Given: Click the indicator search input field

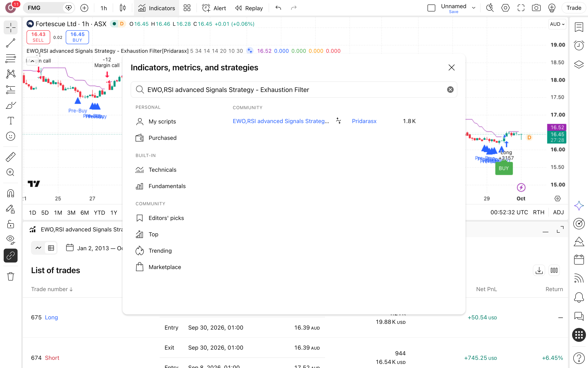Looking at the screenshot, I should pos(294,90).
